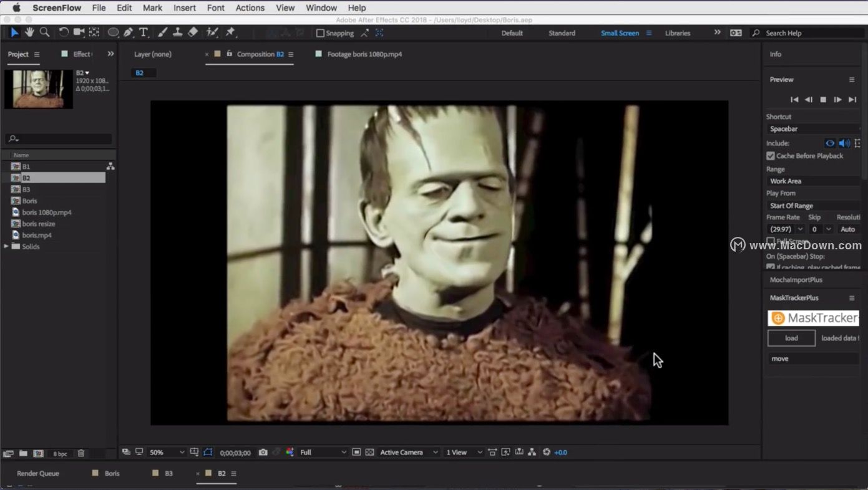
Task: Select the Type text tool
Action: pyautogui.click(x=144, y=32)
